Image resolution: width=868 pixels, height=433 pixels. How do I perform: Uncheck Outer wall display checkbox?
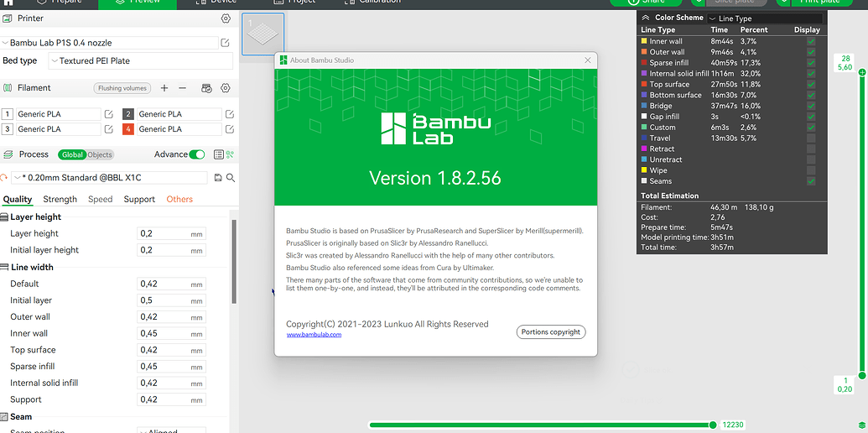click(811, 52)
